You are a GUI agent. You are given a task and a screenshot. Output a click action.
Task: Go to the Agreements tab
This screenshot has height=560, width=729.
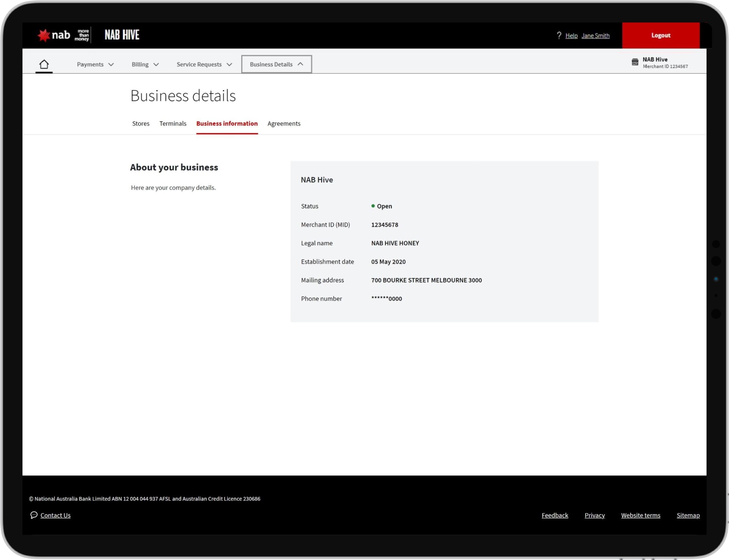(x=284, y=123)
